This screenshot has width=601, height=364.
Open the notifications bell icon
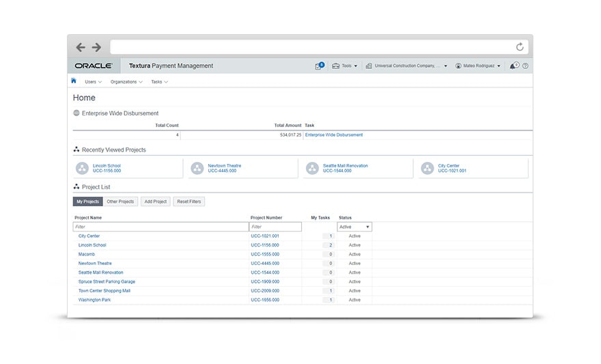[514, 66]
